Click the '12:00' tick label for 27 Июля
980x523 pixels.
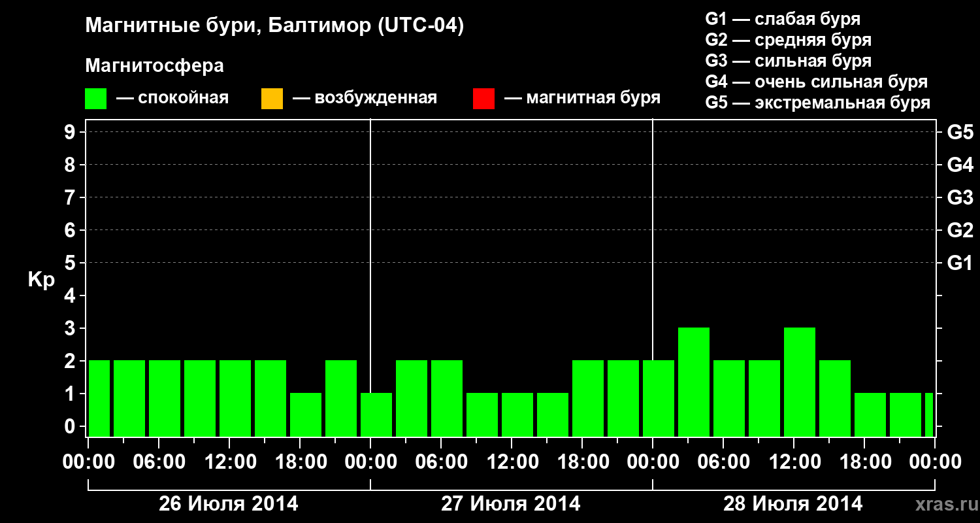click(x=512, y=462)
